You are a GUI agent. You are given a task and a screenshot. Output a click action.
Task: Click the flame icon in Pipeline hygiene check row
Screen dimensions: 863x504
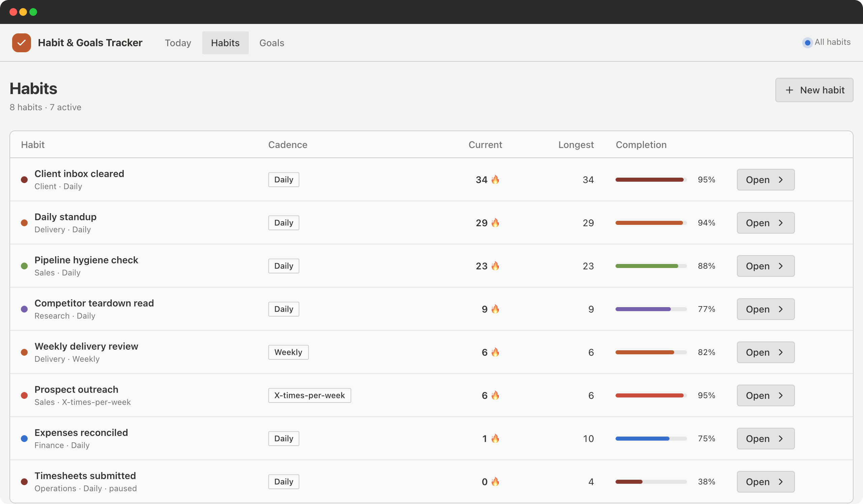point(495,266)
